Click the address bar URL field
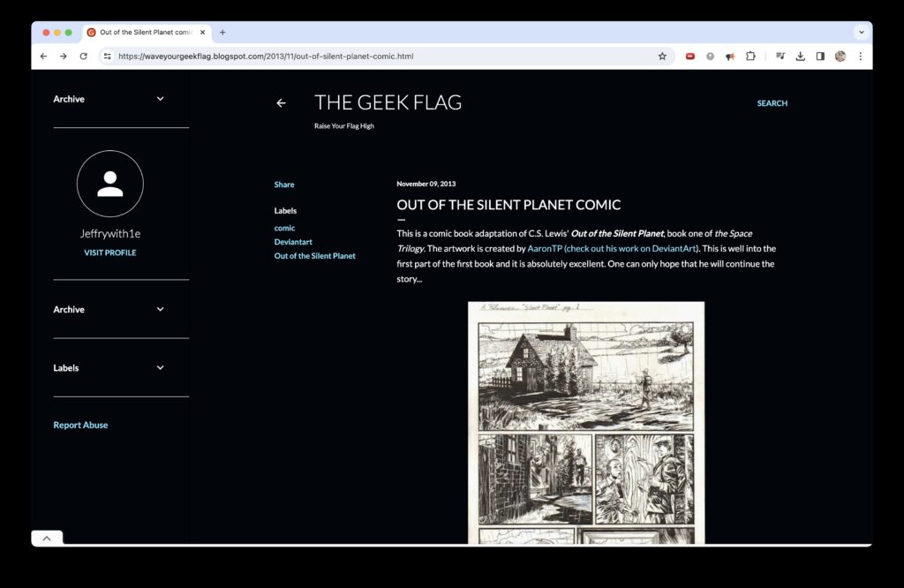 coord(380,56)
